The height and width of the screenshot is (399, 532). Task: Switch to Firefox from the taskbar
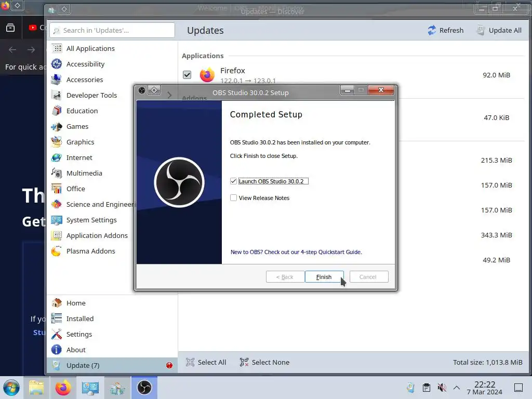(x=63, y=388)
